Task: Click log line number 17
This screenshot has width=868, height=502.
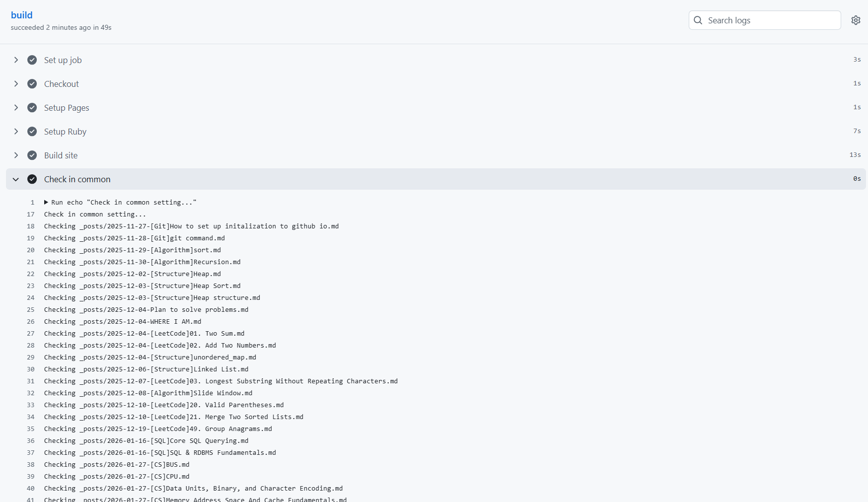Action: click(x=31, y=215)
